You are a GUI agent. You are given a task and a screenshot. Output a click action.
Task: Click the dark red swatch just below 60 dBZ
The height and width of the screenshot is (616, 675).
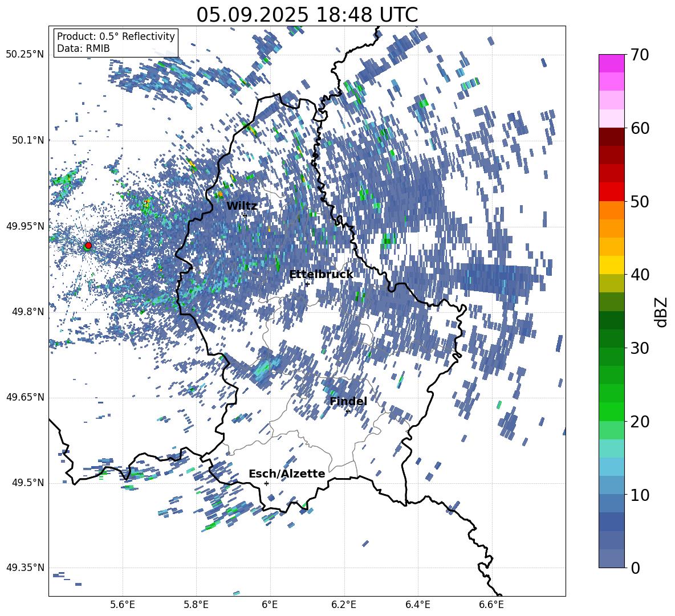click(611, 137)
